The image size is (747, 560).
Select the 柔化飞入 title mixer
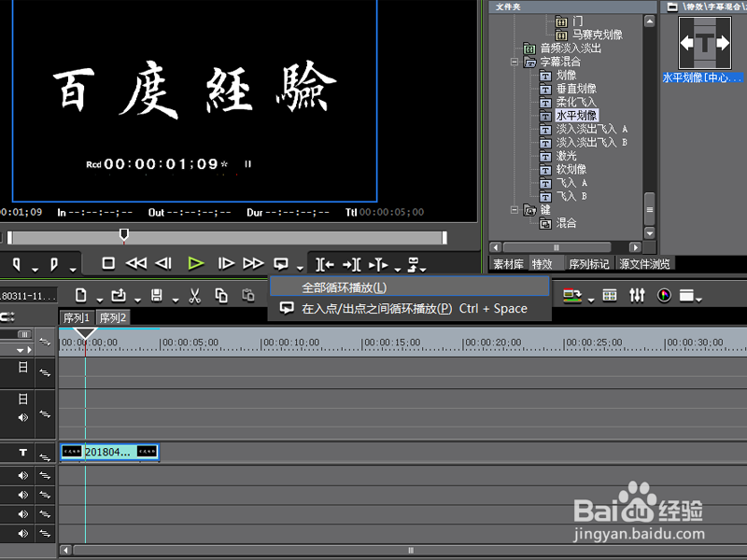[x=576, y=102]
